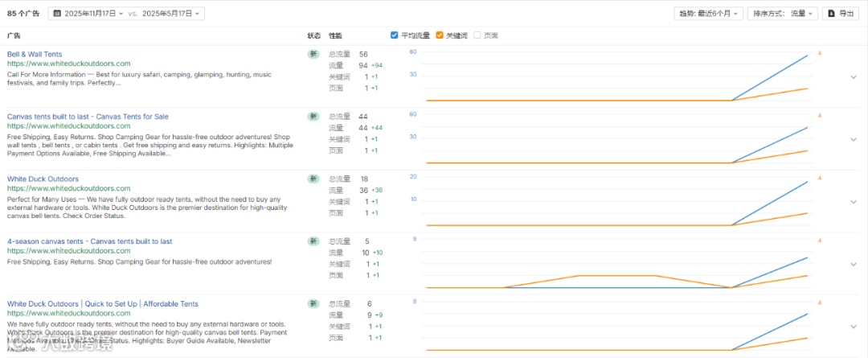This screenshot has width=868, height=358.
Task: Open Canvas Tents for Sale ad title
Action: tap(88, 117)
